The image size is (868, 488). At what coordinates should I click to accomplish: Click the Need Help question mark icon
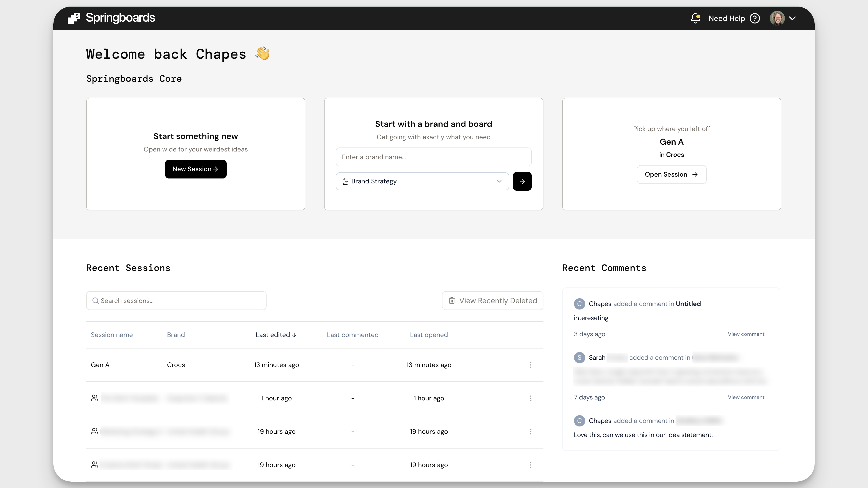[755, 18]
